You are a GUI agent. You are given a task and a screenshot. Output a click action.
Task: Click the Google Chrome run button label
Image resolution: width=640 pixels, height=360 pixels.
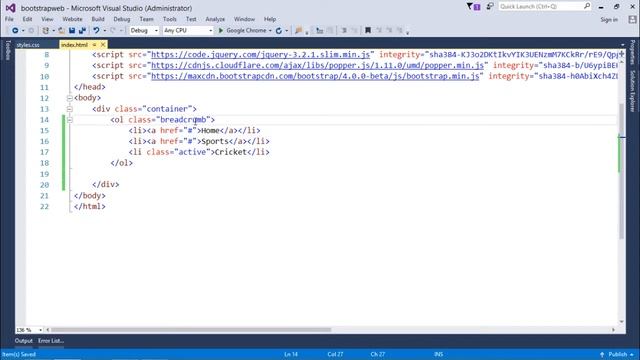246,31
